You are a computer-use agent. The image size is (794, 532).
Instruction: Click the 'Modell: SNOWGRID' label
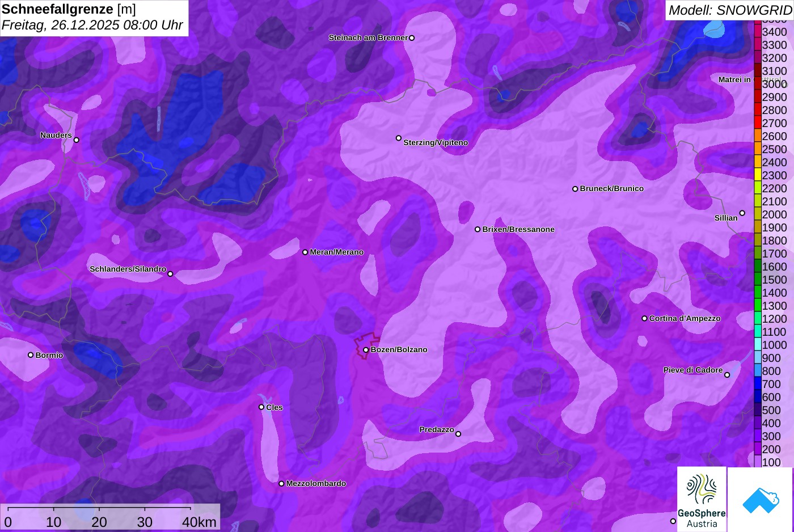730,10
